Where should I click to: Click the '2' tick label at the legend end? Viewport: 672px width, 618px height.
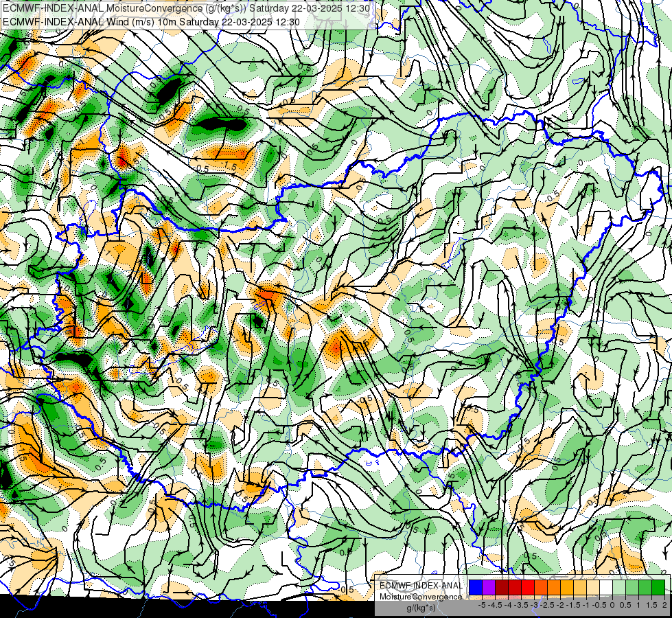click(x=664, y=605)
